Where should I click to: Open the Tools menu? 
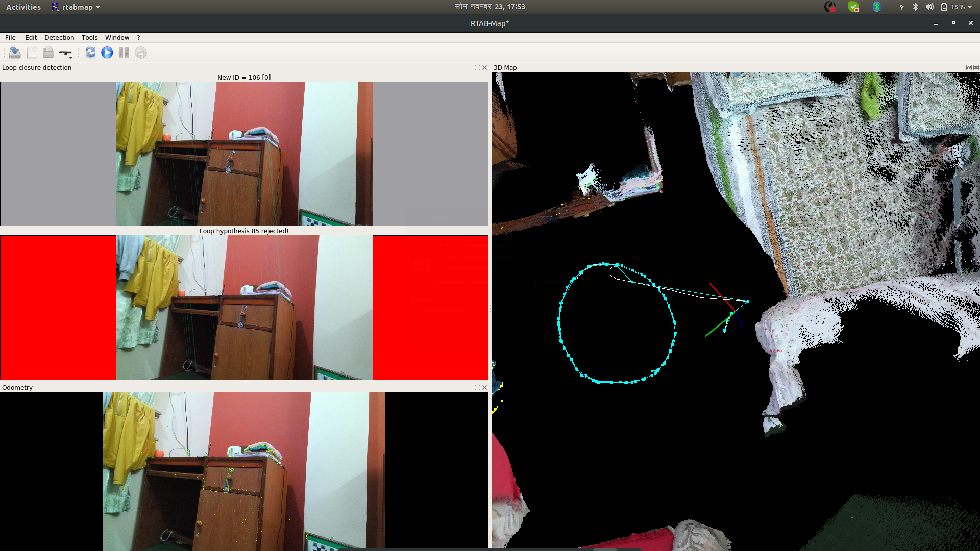pos(89,38)
